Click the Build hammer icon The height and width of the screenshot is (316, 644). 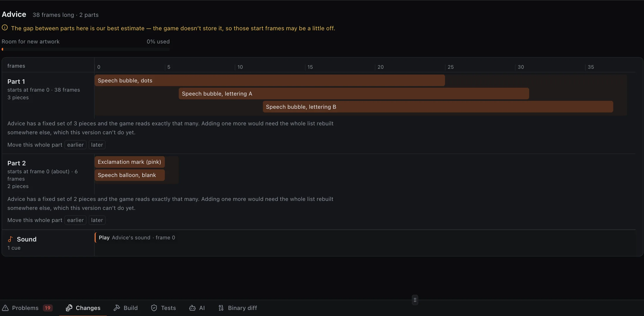[x=117, y=308]
